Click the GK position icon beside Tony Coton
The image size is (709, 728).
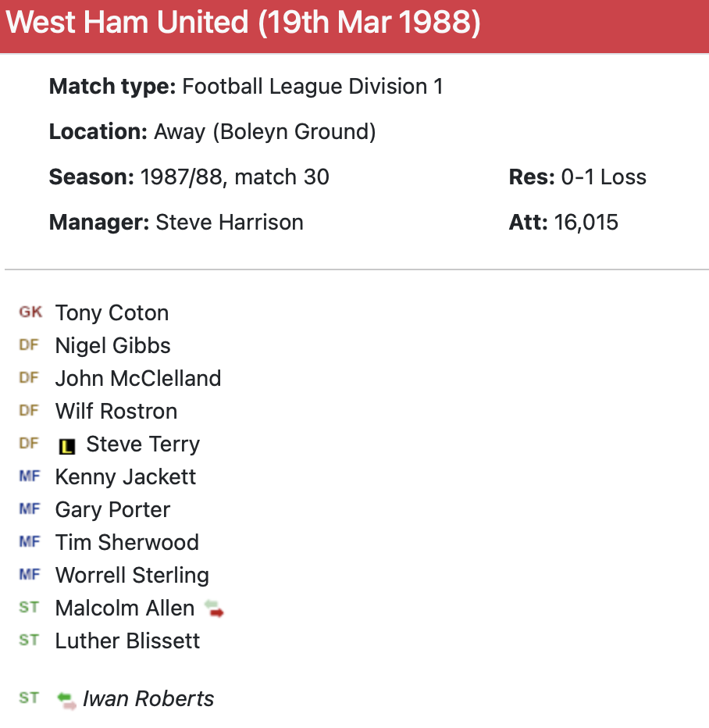30,312
